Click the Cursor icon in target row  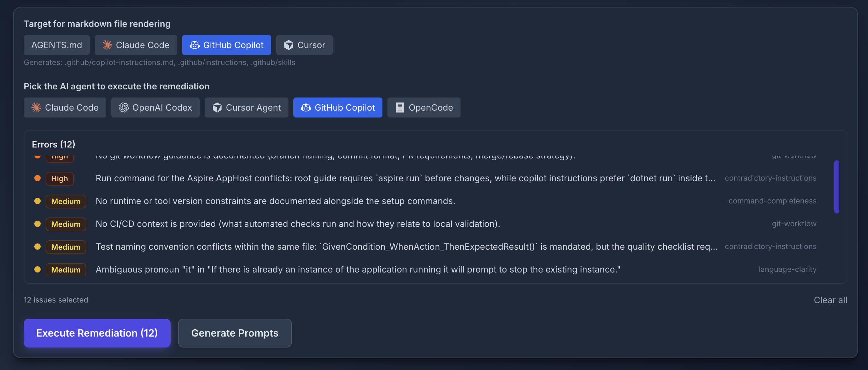(288, 44)
